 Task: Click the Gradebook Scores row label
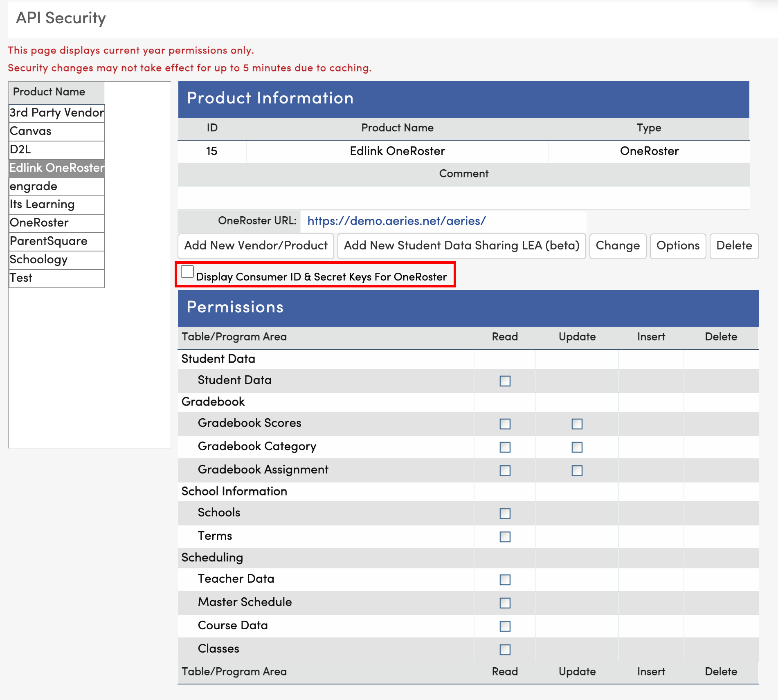point(250,423)
